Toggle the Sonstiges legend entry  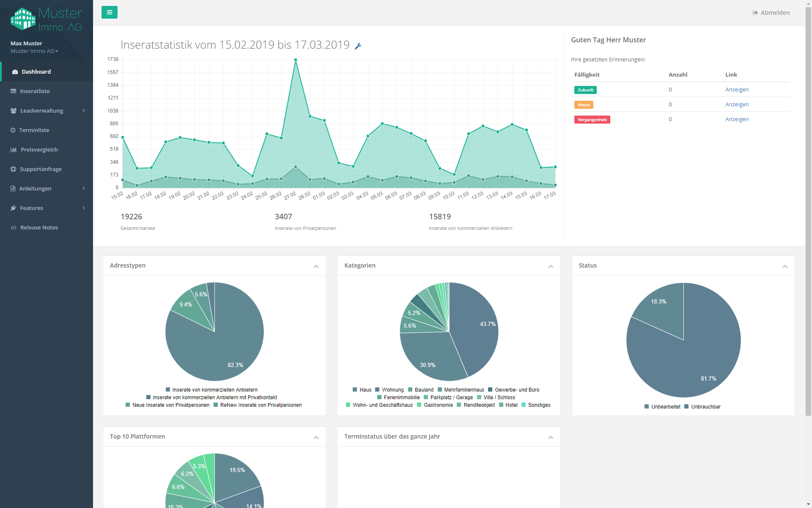coord(536,405)
